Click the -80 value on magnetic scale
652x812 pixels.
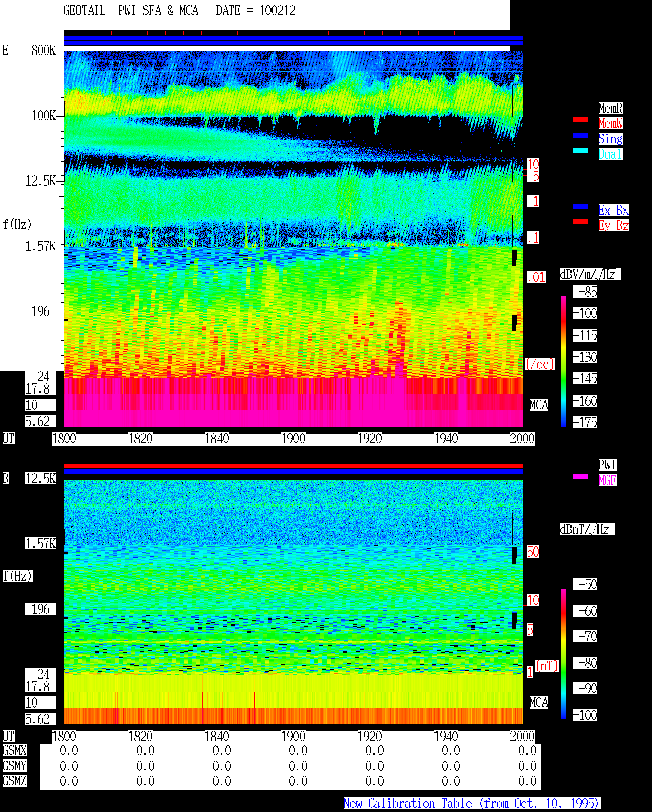(x=585, y=663)
